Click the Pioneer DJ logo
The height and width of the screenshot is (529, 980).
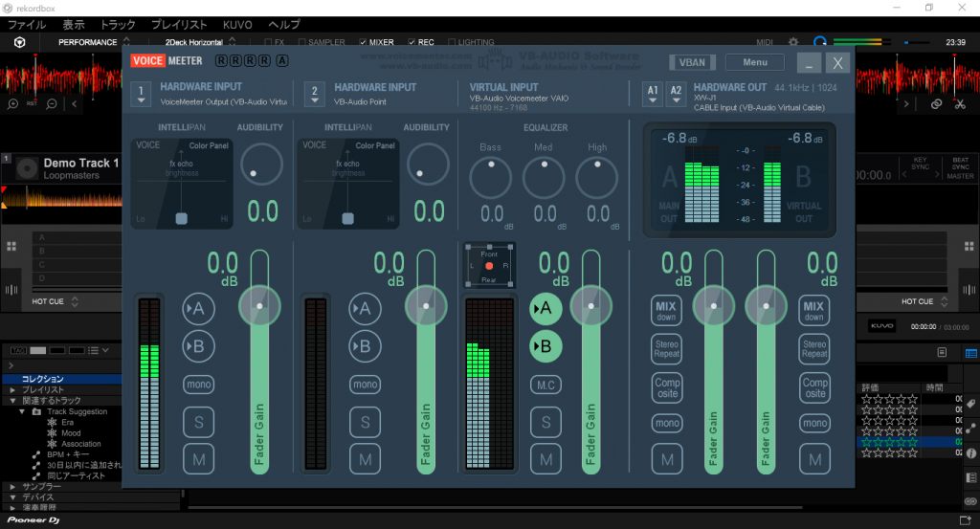33,519
